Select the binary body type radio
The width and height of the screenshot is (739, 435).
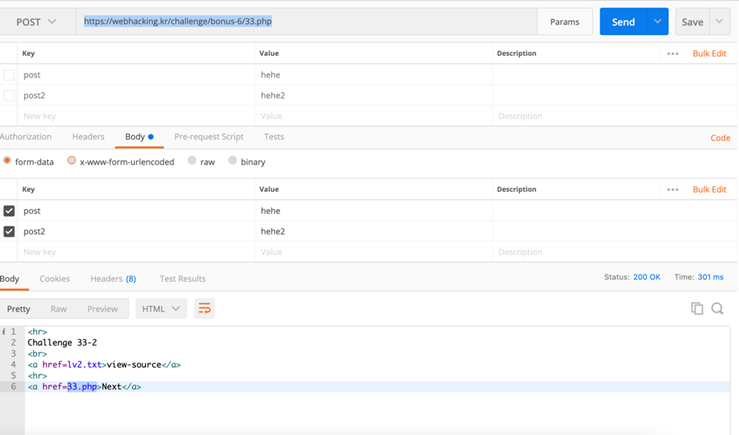coord(232,161)
